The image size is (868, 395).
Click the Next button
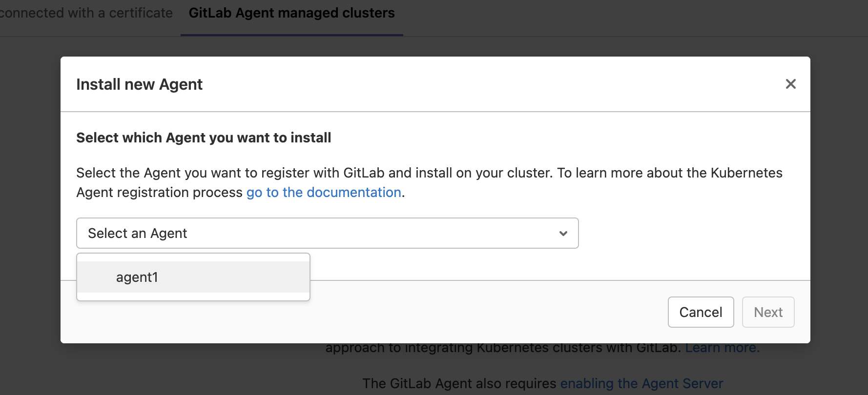tap(768, 312)
